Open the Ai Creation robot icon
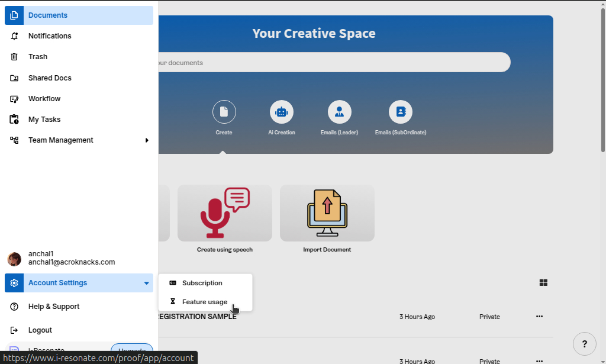The height and width of the screenshot is (364, 606). point(281,112)
